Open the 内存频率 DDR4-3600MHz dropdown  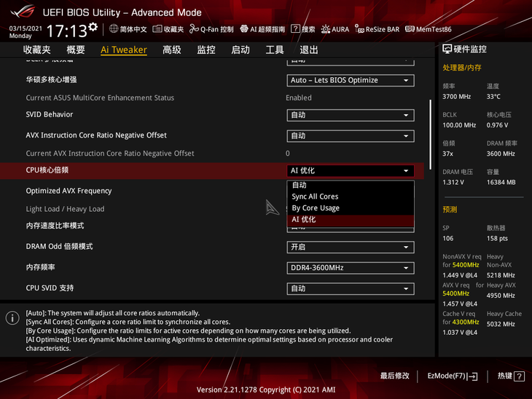point(350,268)
